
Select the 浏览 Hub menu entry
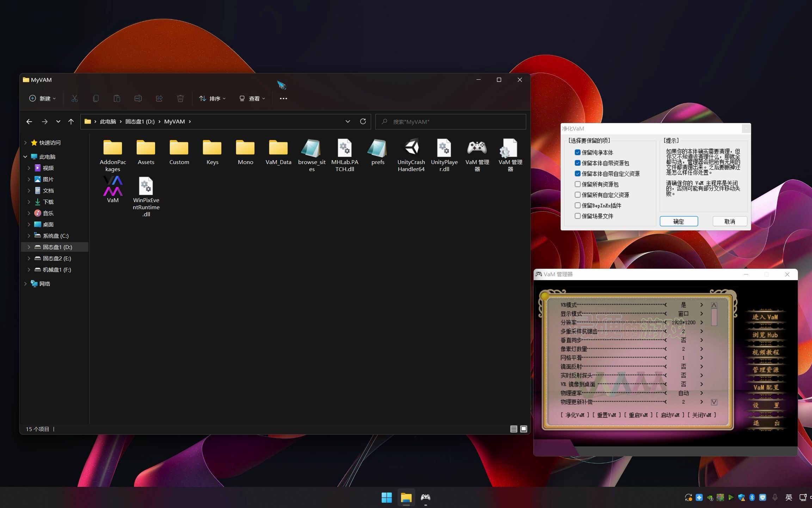pyautogui.click(x=765, y=335)
